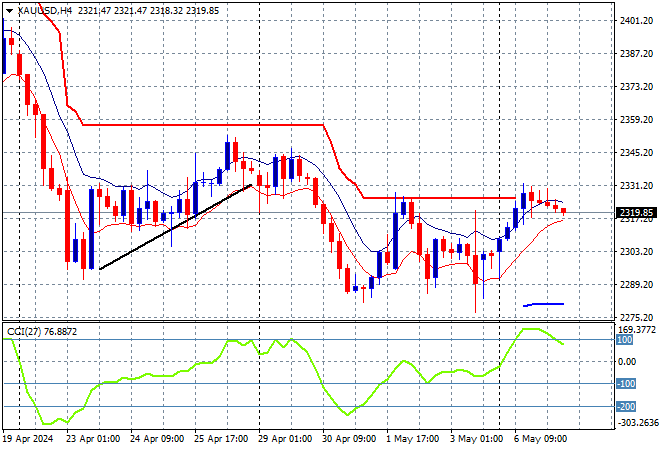Image resolution: width=660 pixels, height=450 pixels.
Task: Click the 29 Apr 01:00 time label
Action: tap(285, 439)
